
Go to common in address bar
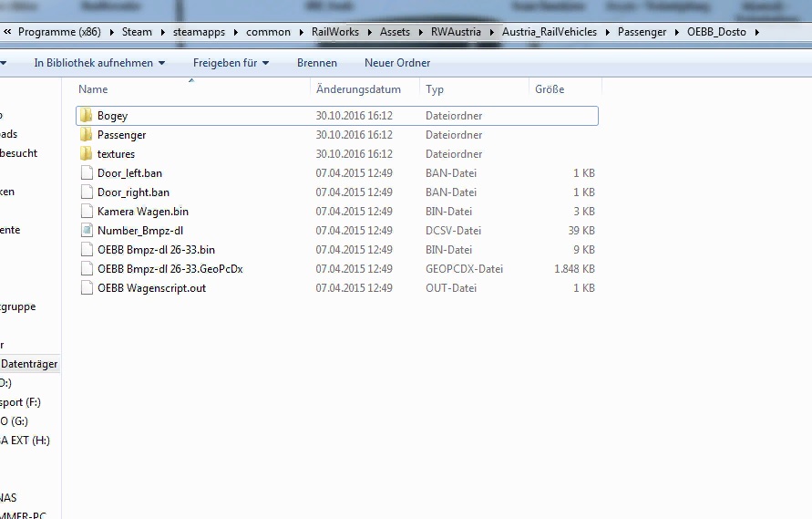click(268, 32)
